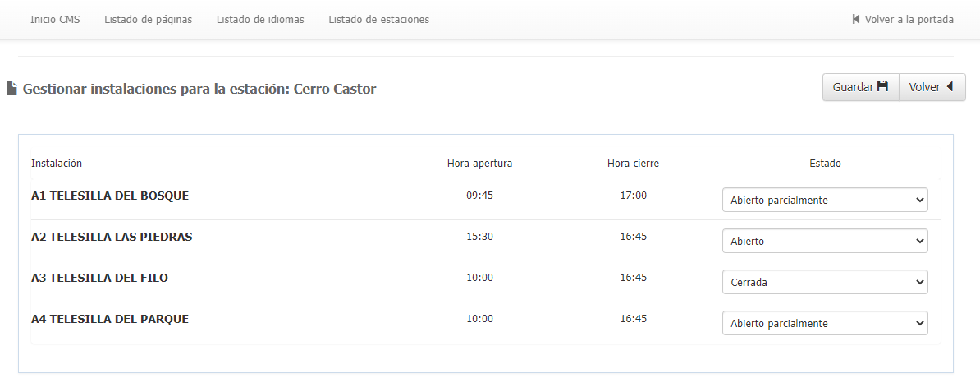980x392 pixels.
Task: Click the document icon beside Gestionar instalaciones
Action: pyautogui.click(x=11, y=89)
